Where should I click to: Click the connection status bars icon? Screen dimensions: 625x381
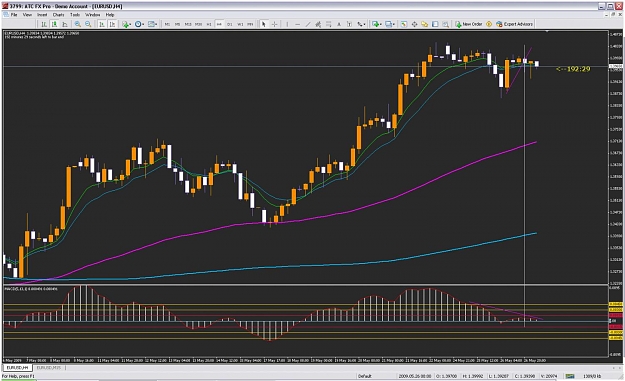[x=570, y=376]
